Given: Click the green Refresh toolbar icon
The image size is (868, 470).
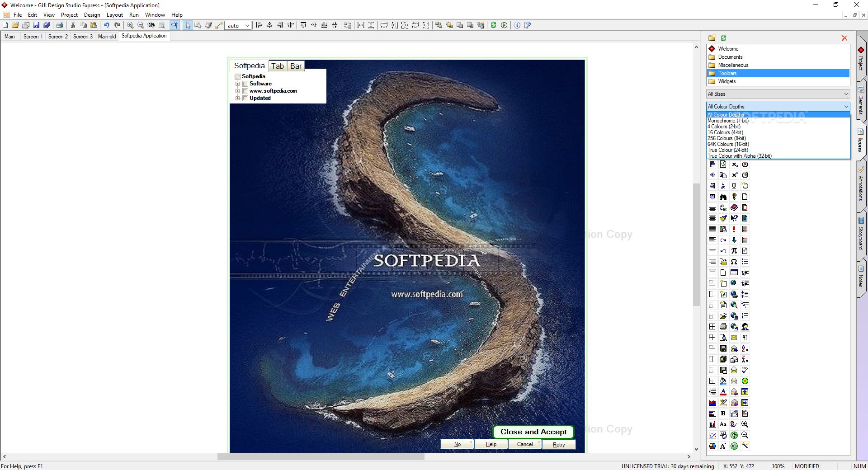Looking at the screenshot, I should tap(493, 25).
